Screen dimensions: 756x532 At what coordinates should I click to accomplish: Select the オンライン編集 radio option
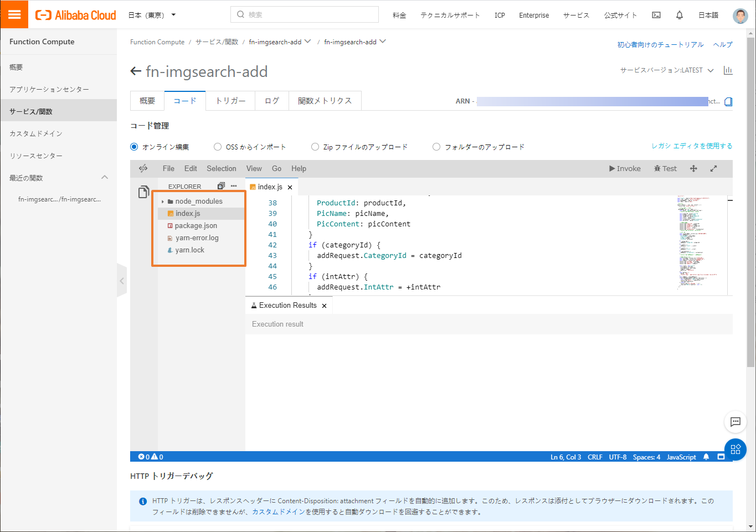click(134, 147)
